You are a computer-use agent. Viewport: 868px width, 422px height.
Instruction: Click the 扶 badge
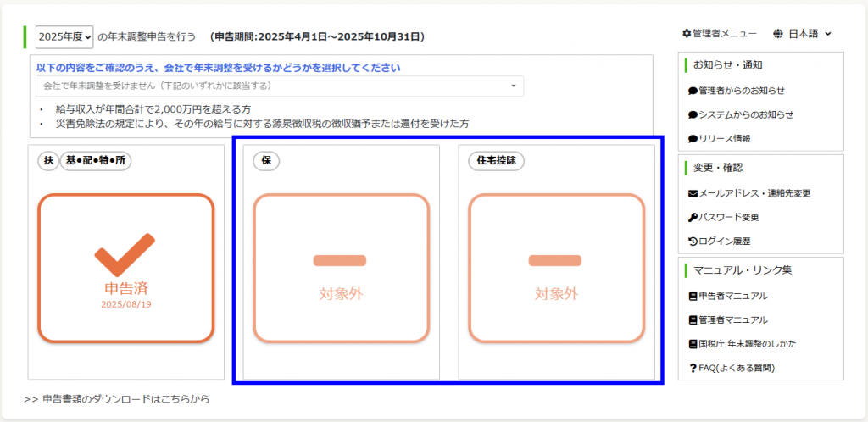(x=48, y=161)
